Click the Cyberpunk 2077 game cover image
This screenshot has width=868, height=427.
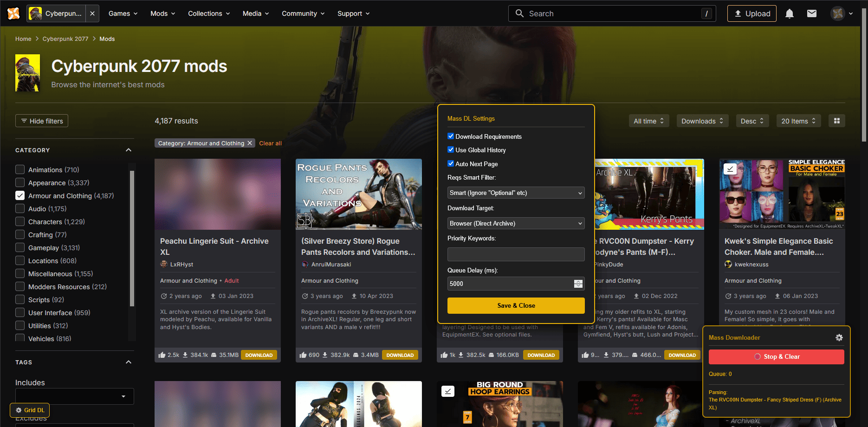click(x=27, y=73)
